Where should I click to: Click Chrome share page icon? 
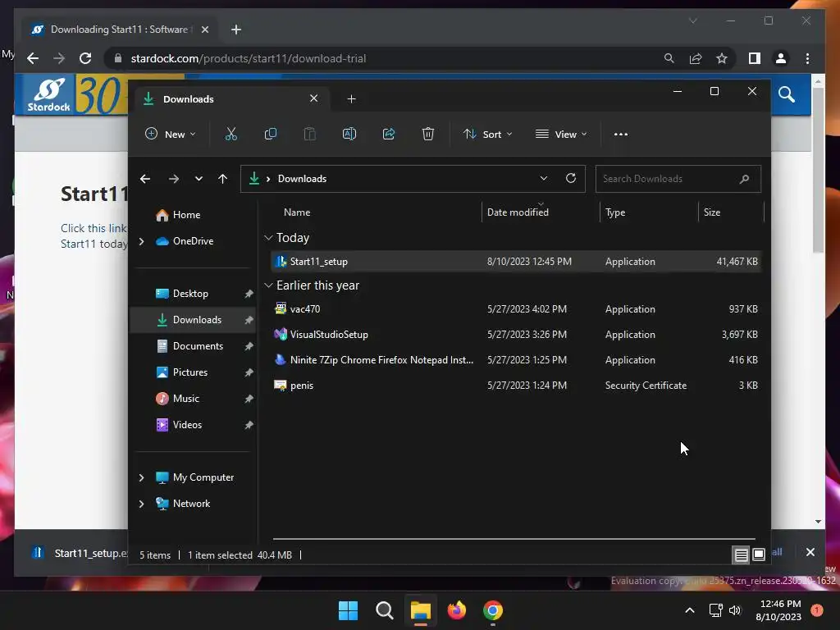click(x=696, y=58)
